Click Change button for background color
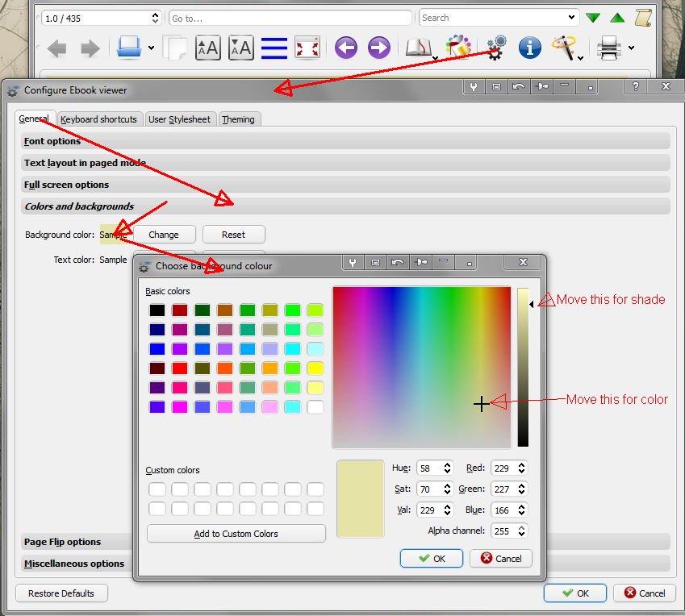Image resolution: width=685 pixels, height=616 pixels. (x=164, y=235)
